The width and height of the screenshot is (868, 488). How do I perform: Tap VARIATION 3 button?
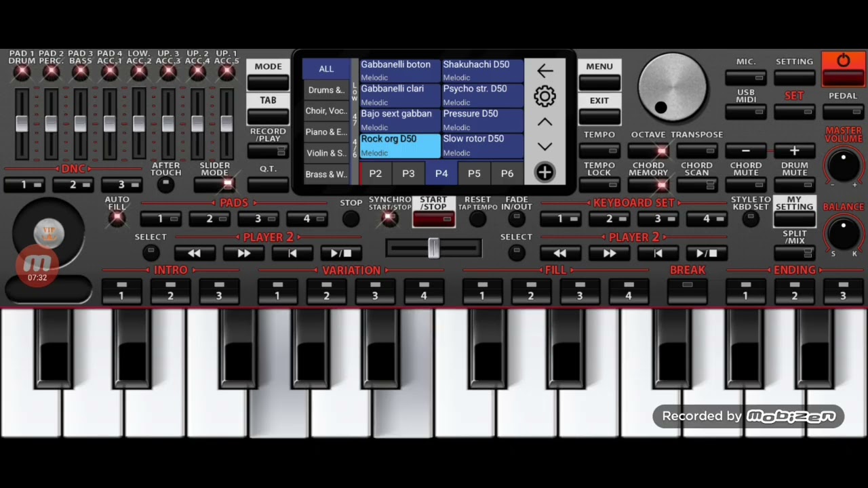pos(375,290)
